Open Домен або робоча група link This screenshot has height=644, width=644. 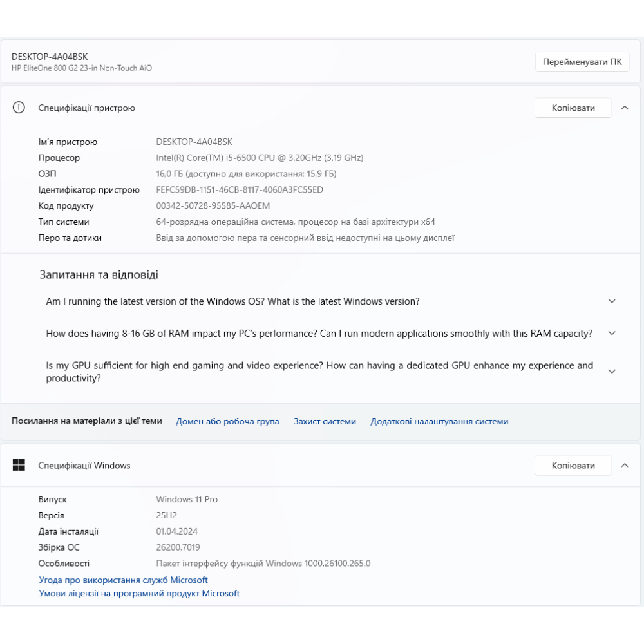pyautogui.click(x=227, y=422)
